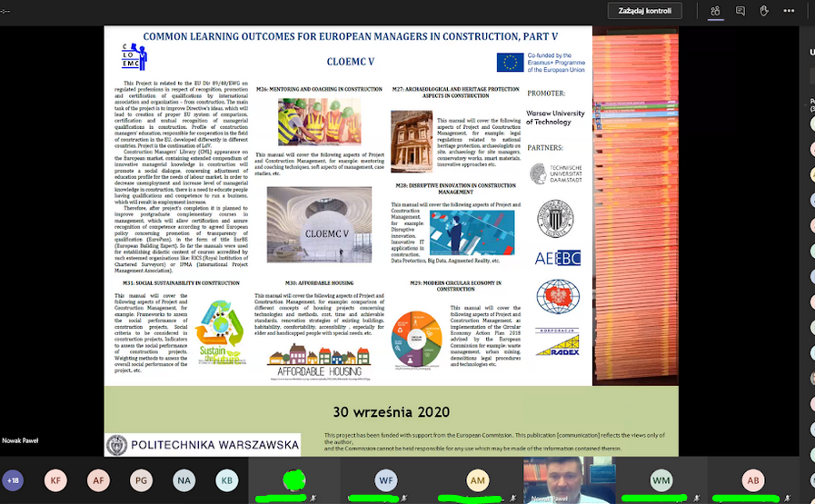The width and height of the screenshot is (815, 504).
Task: Click the stack of orange books photo
Action: point(635,208)
